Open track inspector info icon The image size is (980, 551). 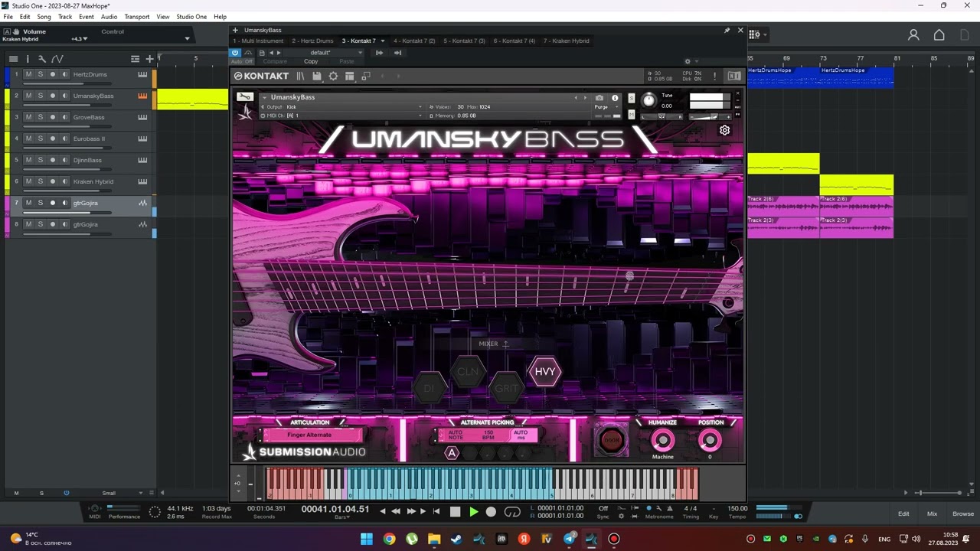(28, 59)
